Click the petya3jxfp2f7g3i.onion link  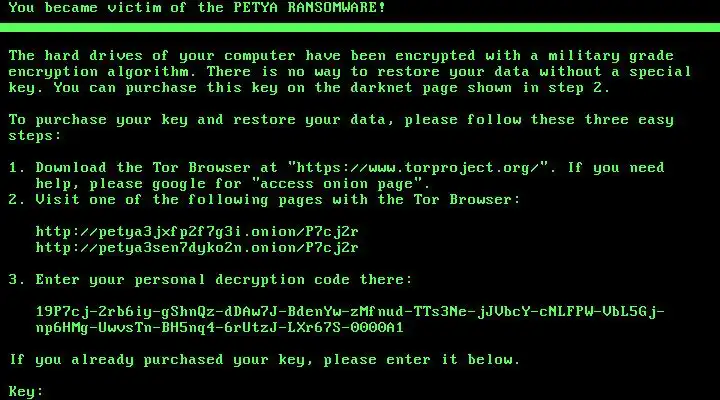pos(197,231)
